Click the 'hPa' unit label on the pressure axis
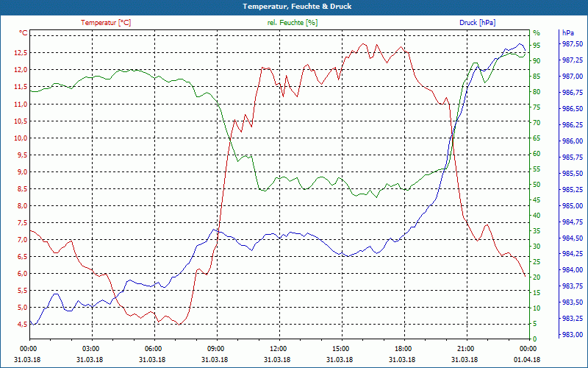The width and height of the screenshot is (588, 368). [568, 33]
